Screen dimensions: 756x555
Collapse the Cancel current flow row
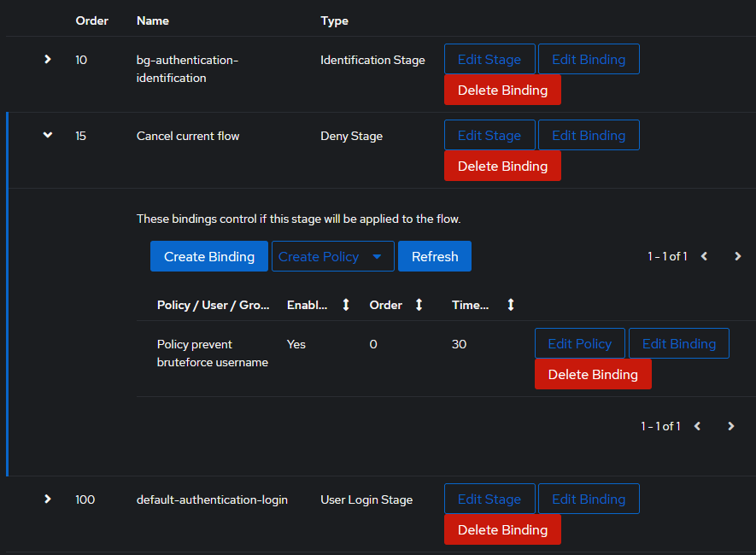pyautogui.click(x=47, y=135)
